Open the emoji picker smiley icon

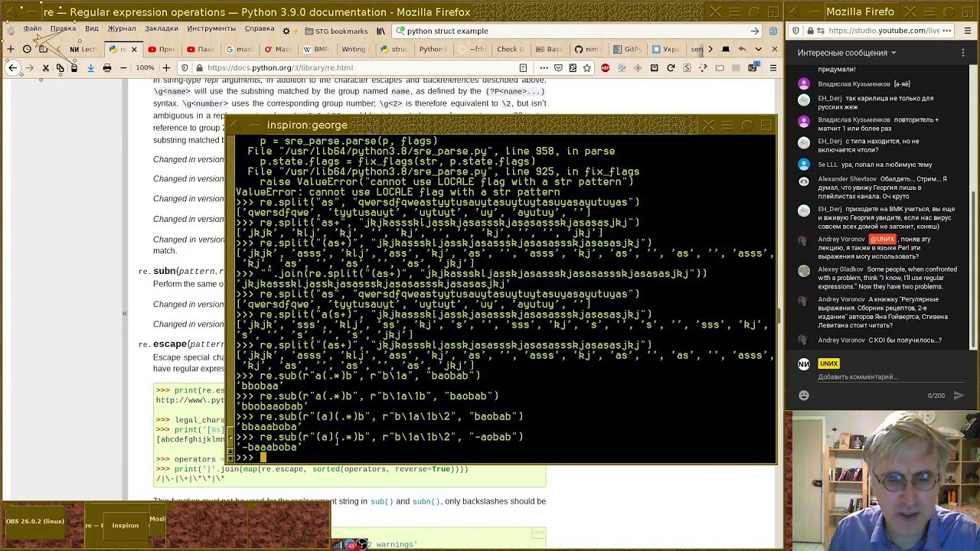coord(804,395)
